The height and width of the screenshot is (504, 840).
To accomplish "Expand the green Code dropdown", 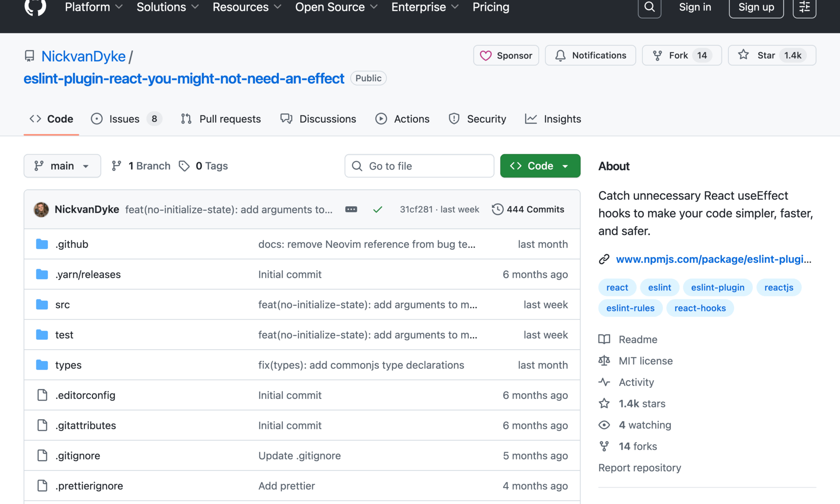I will 540,166.
